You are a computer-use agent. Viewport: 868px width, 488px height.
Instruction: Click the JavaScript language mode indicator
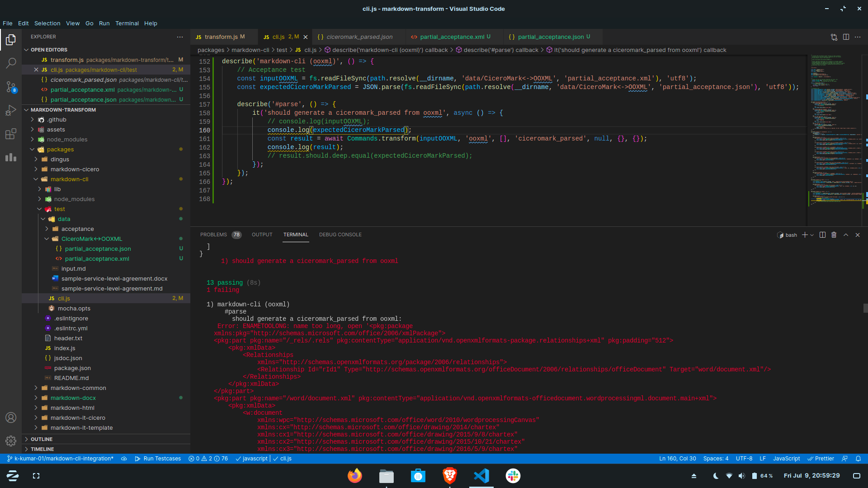point(786,459)
